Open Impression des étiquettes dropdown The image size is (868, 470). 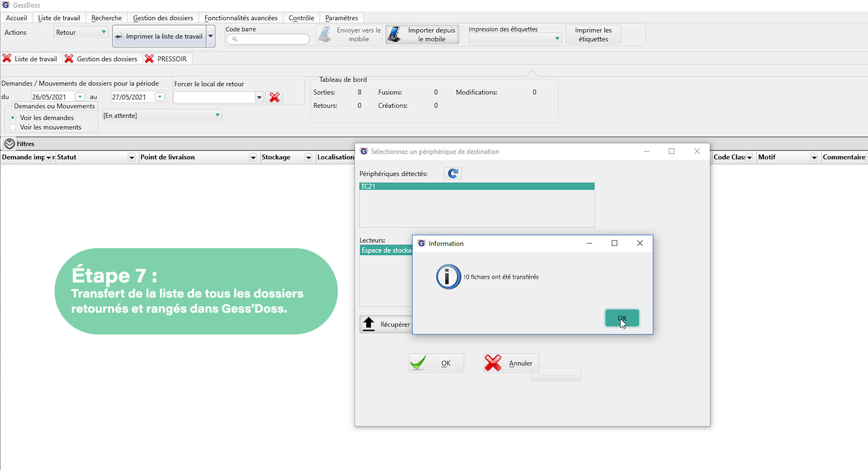coord(557,39)
